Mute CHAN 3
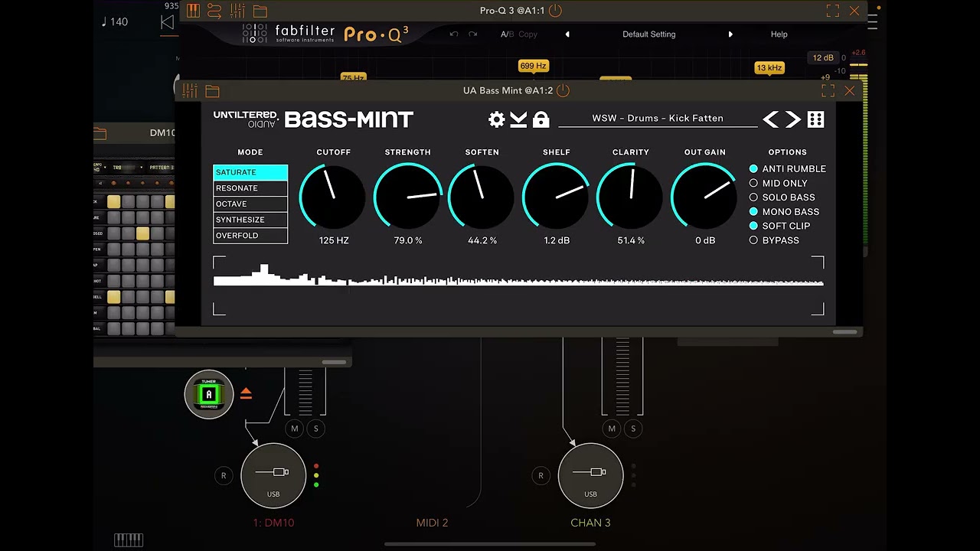The height and width of the screenshot is (551, 980). pyautogui.click(x=612, y=429)
